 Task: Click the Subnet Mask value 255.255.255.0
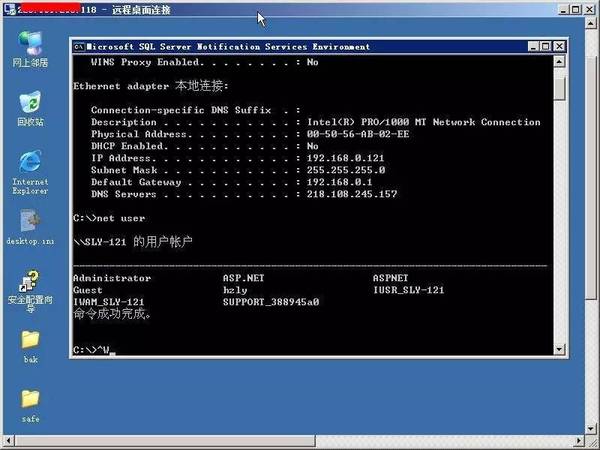pyautogui.click(x=346, y=170)
